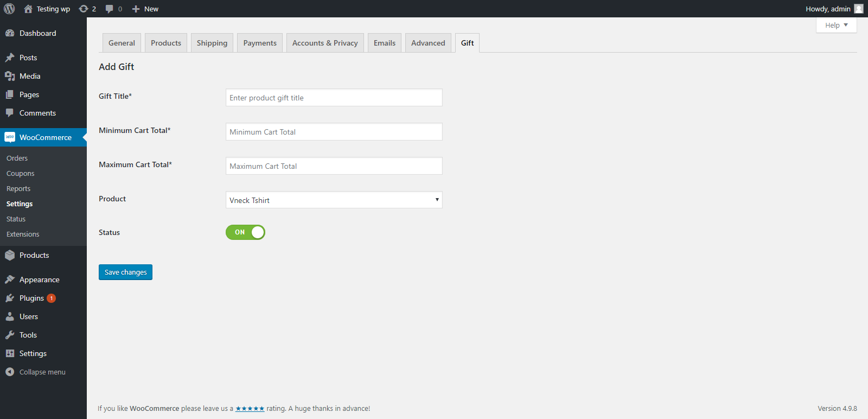Click the 'Version 4.9.8' footer text
Image resolution: width=868 pixels, height=419 pixels.
[x=837, y=409]
